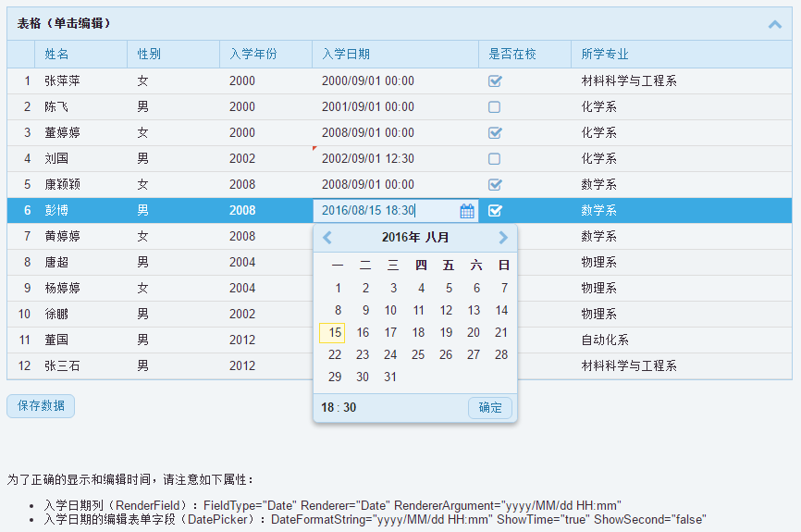801x532 pixels.
Task: Toggle 是否在校 checkbox for 张萍萍
Action: coord(495,81)
